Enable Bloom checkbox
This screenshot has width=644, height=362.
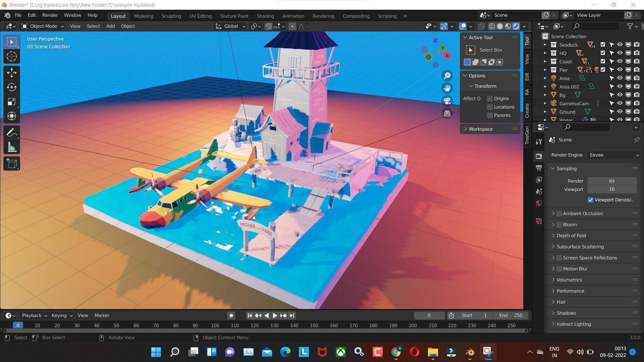pos(559,225)
